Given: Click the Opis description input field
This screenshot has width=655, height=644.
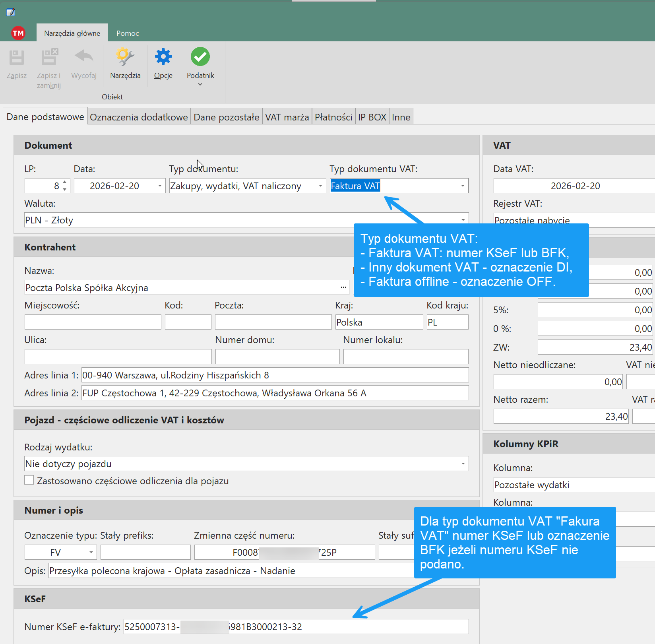Looking at the screenshot, I should point(231,571).
